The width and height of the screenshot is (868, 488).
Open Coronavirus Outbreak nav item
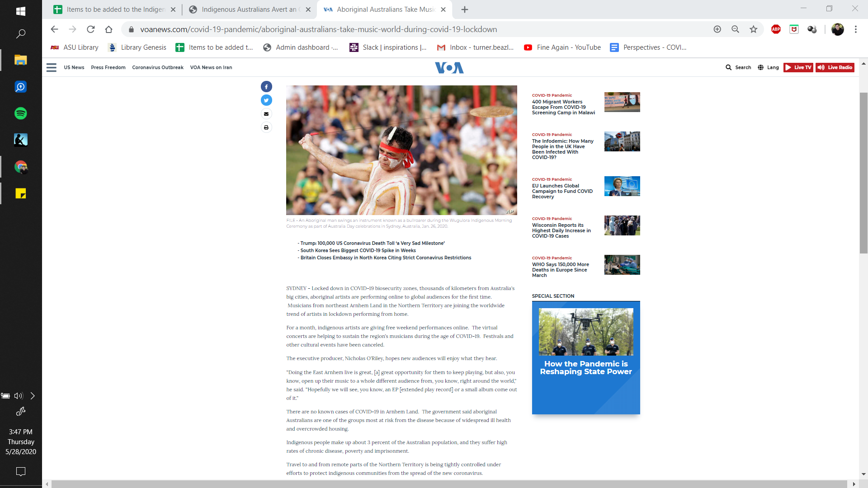[x=157, y=67]
